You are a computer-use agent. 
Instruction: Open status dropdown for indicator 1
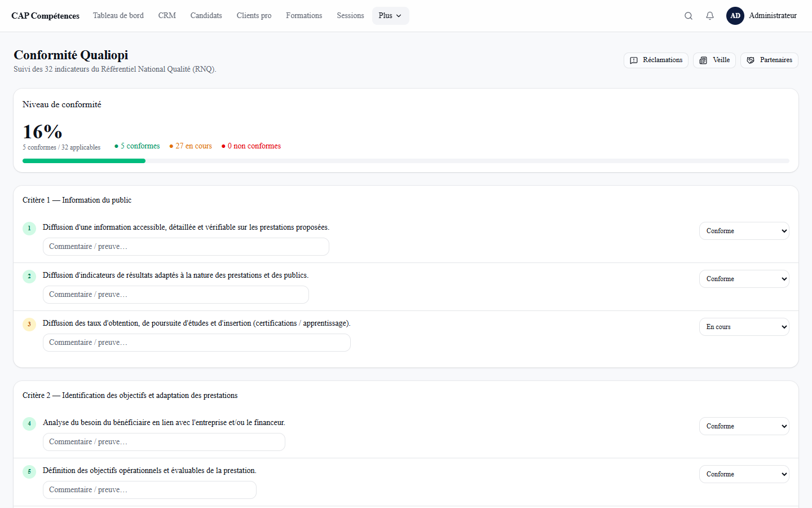pos(744,231)
